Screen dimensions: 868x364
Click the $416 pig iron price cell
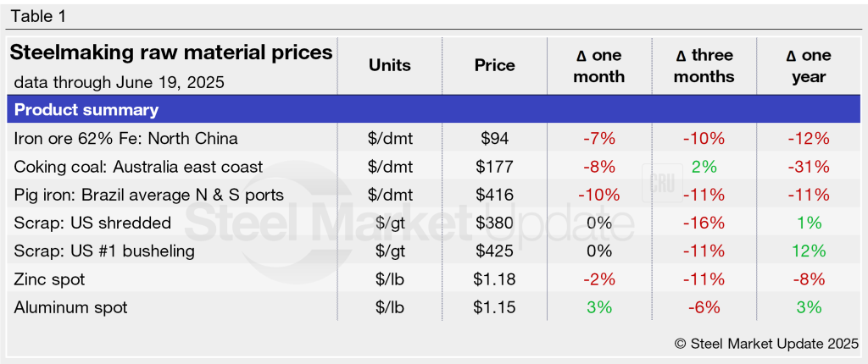495,195
